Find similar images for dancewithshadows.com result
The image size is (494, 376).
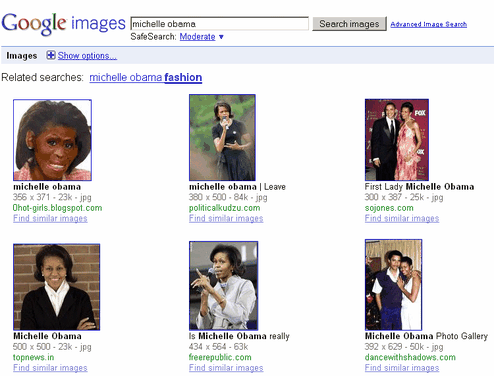pos(402,368)
